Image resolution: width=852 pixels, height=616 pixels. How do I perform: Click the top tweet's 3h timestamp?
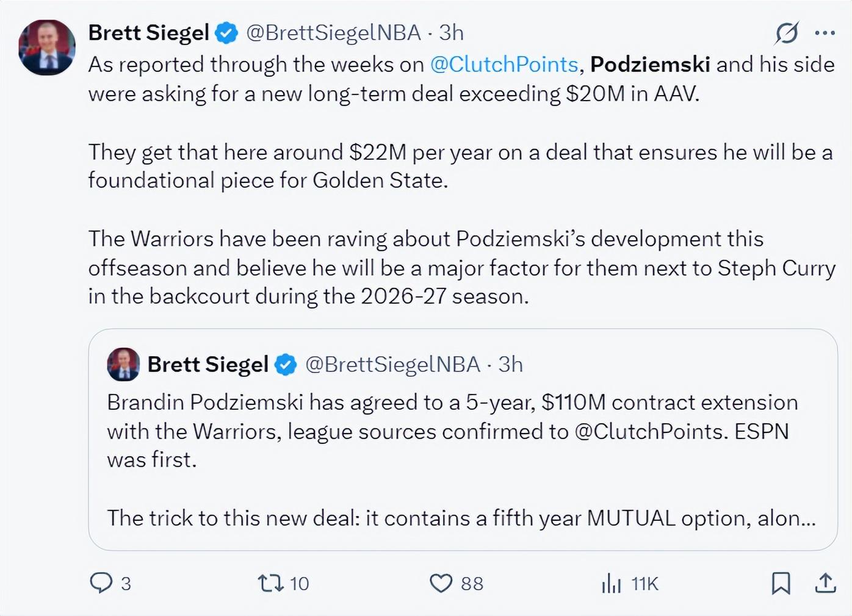pos(451,33)
